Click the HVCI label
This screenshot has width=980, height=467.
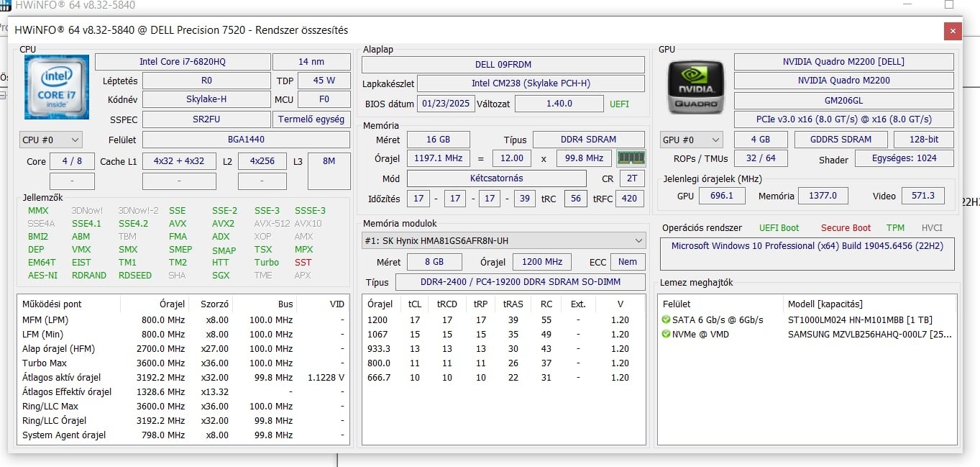[932, 228]
